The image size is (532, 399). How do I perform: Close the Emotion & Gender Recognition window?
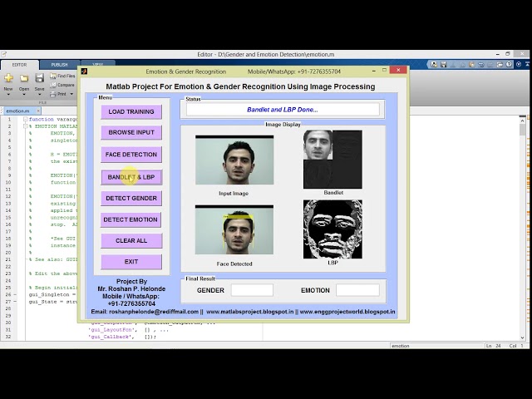click(x=398, y=70)
